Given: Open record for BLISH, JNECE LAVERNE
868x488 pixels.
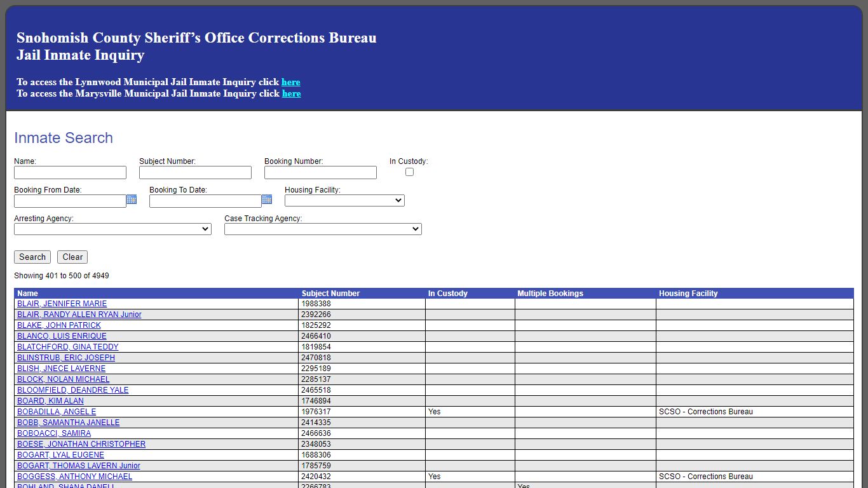Looking at the screenshot, I should tap(62, 369).
